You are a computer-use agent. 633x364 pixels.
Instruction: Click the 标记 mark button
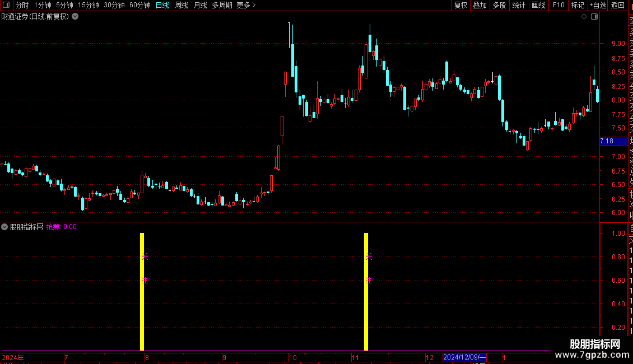pos(578,5)
